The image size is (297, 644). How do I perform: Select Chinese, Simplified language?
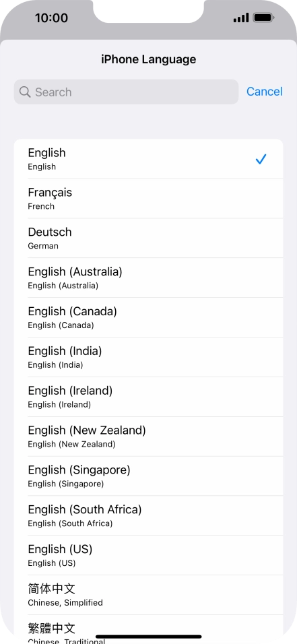coord(148,595)
